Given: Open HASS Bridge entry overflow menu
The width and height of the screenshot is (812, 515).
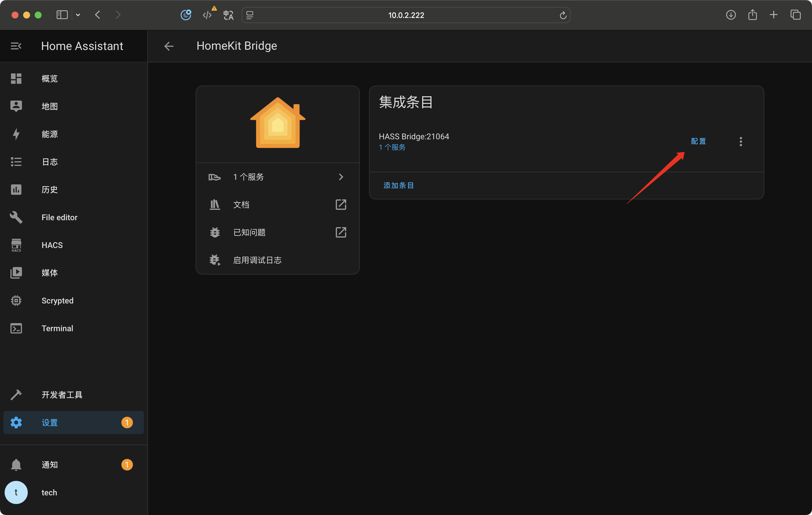Looking at the screenshot, I should pyautogui.click(x=741, y=142).
